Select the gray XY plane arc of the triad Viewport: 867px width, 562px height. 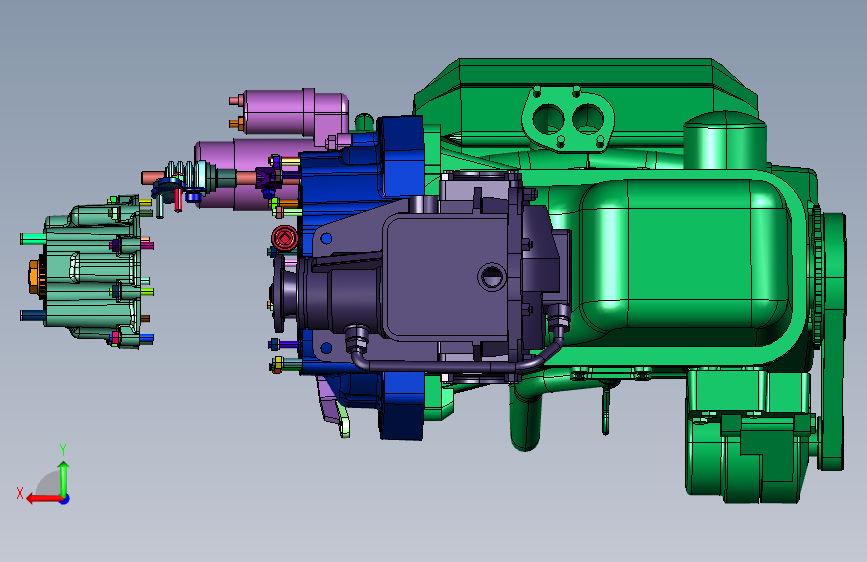click(48, 484)
